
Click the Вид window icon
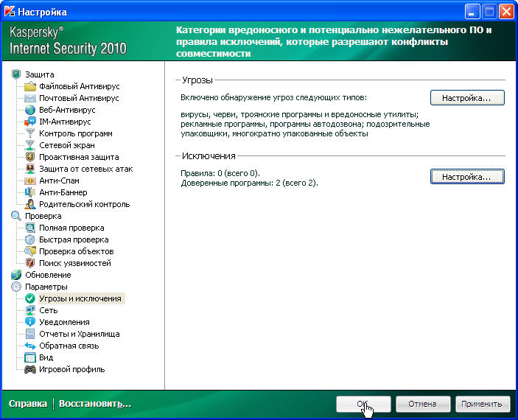click(x=29, y=357)
